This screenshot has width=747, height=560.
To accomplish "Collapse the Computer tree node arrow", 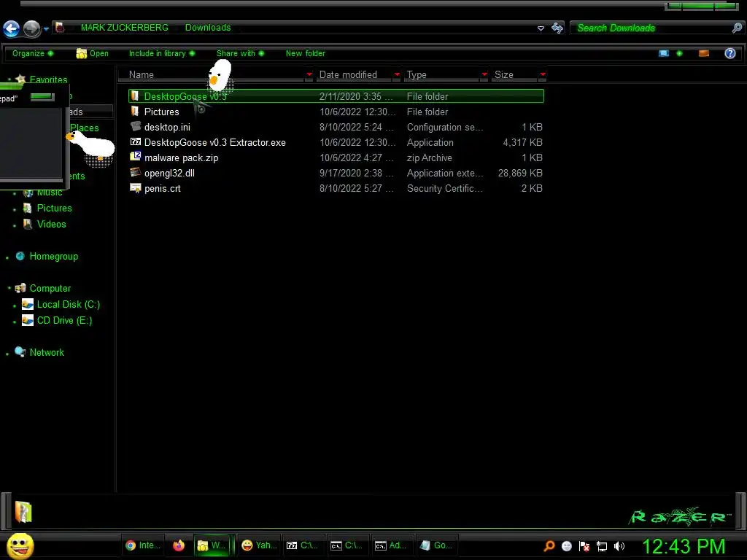I will point(9,287).
